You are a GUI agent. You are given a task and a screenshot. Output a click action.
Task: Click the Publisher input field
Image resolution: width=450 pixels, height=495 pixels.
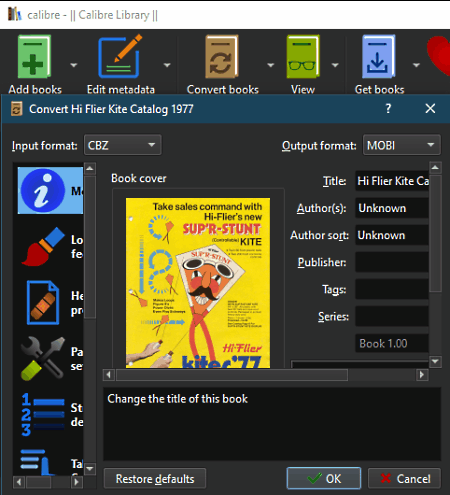click(392, 262)
